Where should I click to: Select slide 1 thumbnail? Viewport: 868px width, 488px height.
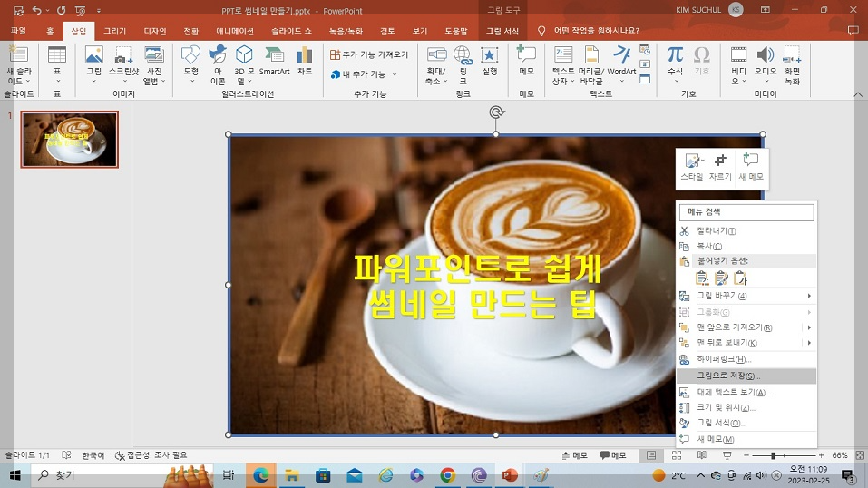[x=70, y=139]
